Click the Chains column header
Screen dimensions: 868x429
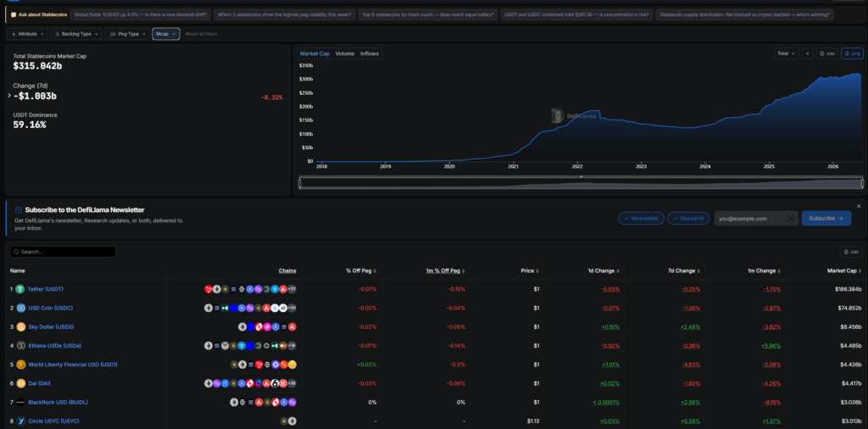coord(287,270)
